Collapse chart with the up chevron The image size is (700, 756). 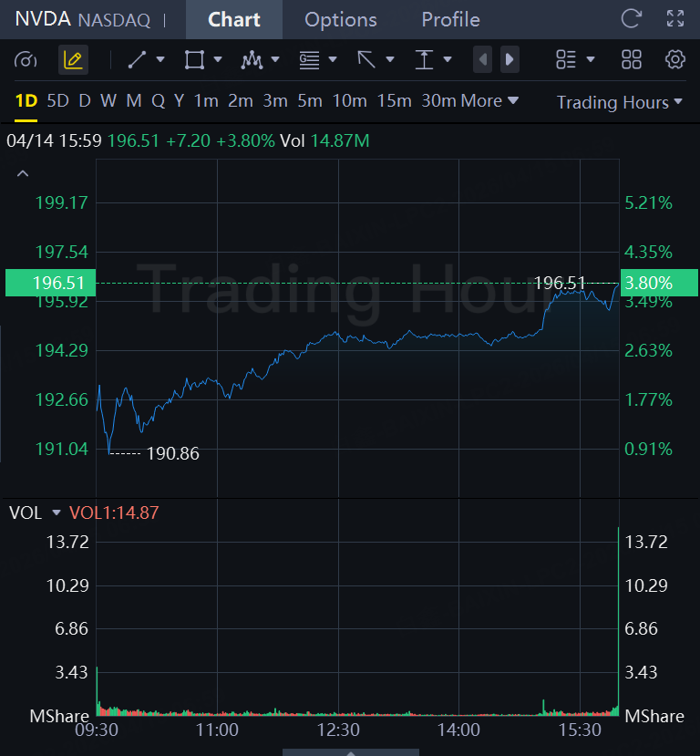pos(23,173)
